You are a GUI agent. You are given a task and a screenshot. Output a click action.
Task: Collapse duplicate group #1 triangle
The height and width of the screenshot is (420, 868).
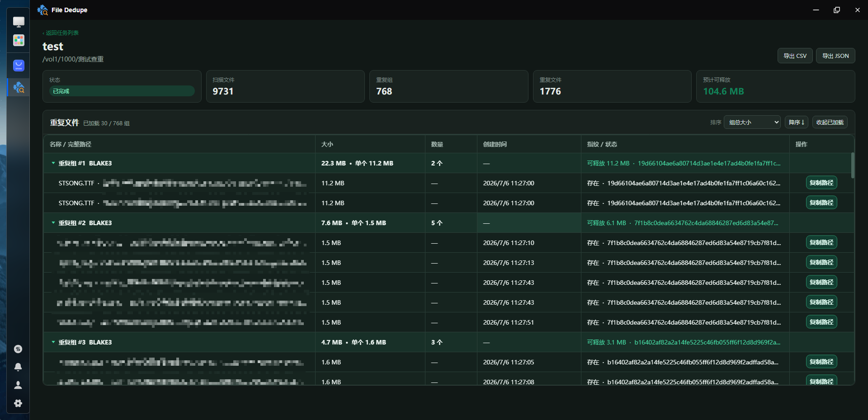coord(53,163)
